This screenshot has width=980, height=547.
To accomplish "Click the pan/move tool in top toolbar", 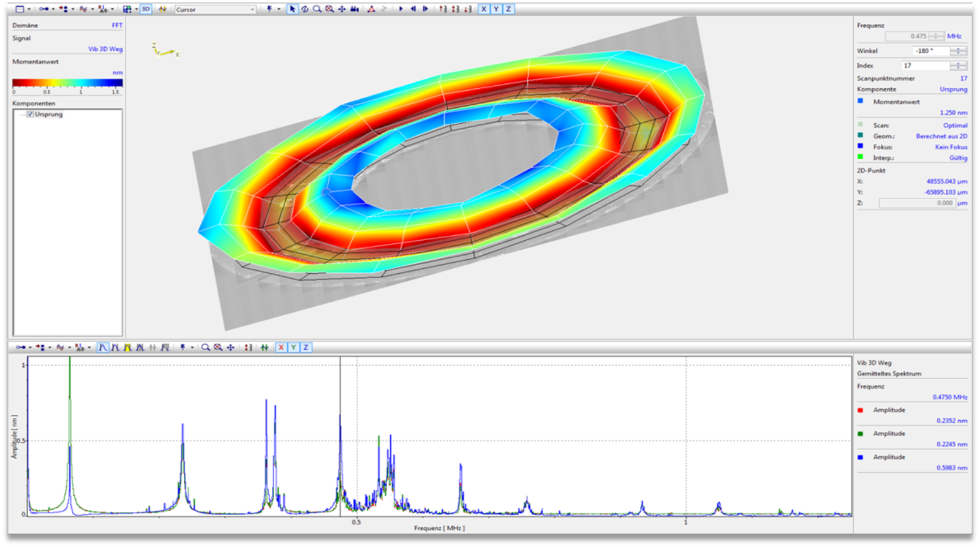I will pyautogui.click(x=342, y=9).
